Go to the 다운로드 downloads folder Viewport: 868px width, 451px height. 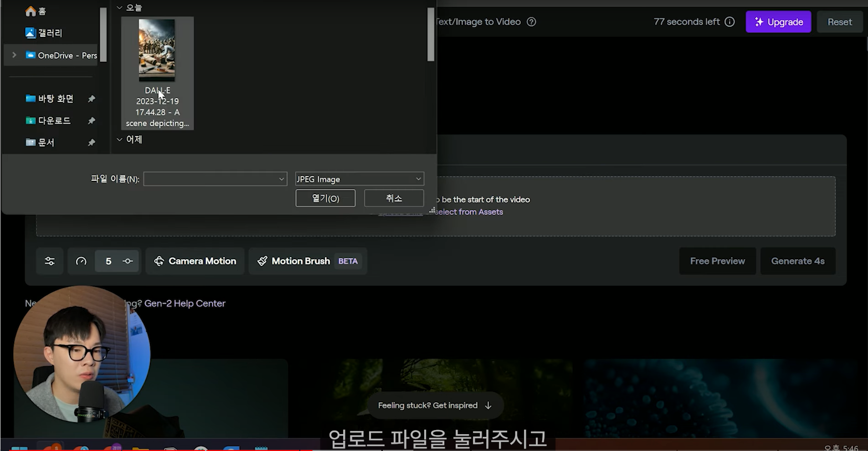coord(48,120)
